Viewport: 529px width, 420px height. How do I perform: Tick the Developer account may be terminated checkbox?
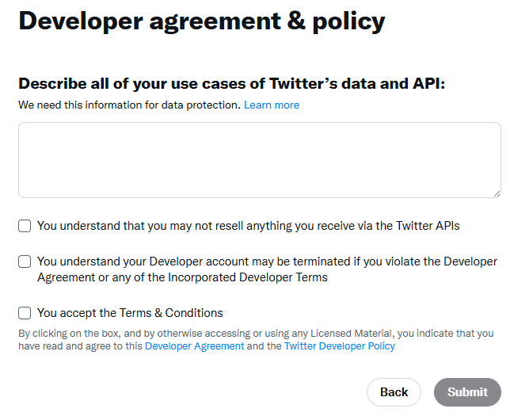(x=25, y=262)
